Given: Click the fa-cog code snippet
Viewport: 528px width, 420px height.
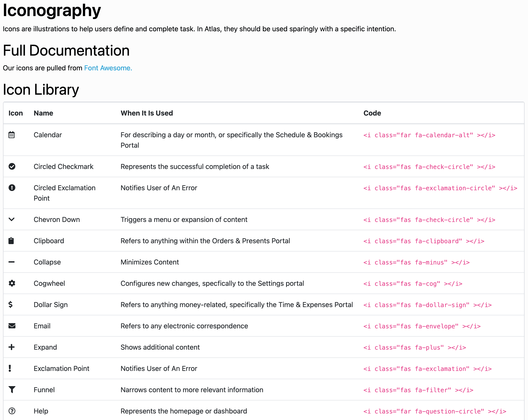Looking at the screenshot, I should [x=413, y=284].
